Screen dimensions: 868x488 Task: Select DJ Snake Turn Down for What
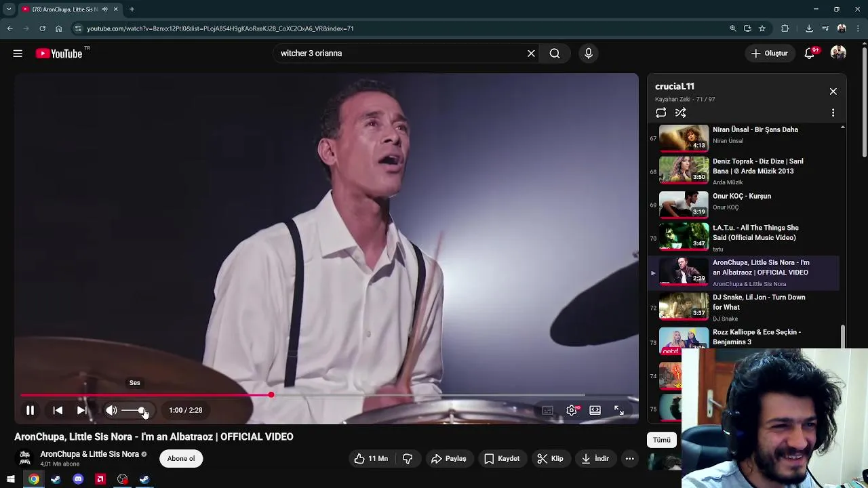pos(743,307)
